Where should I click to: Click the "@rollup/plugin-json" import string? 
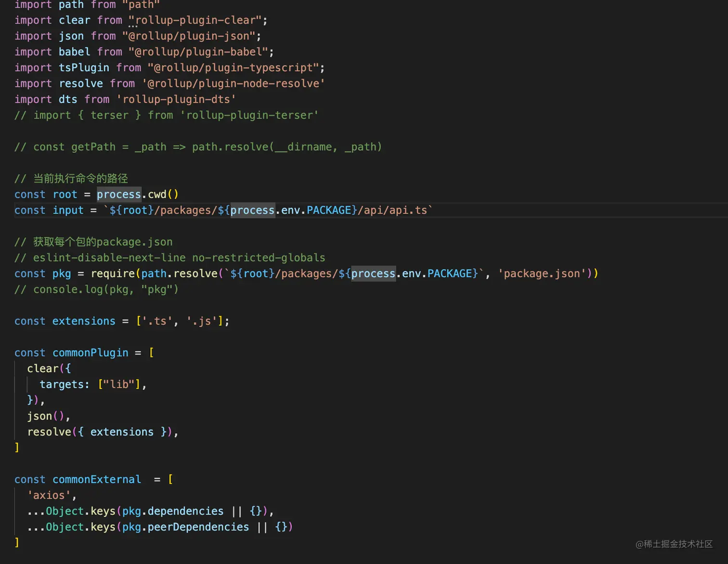click(x=189, y=36)
